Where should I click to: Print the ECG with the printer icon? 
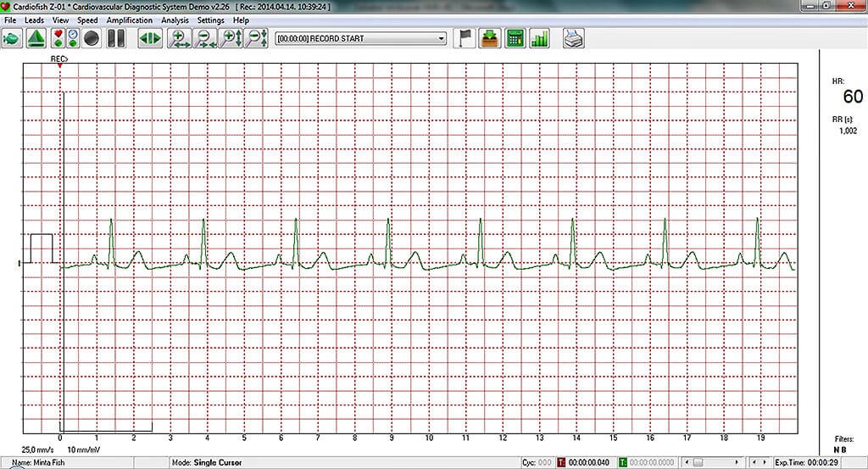574,38
